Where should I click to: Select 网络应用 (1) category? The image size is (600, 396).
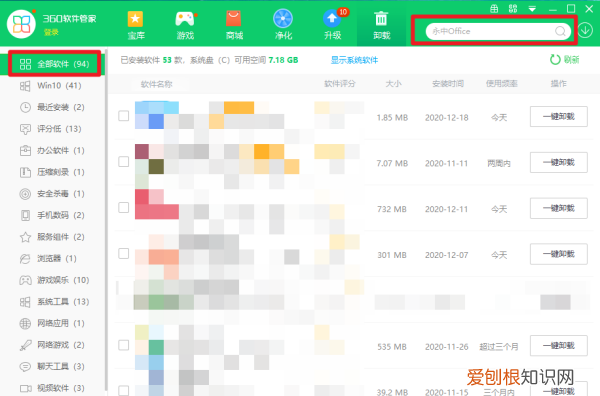[52, 323]
